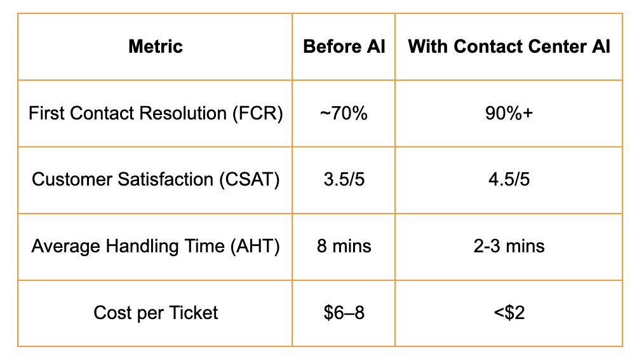Click the 4.5/5 score cell
This screenshot has height=361, width=644.
[509, 179]
